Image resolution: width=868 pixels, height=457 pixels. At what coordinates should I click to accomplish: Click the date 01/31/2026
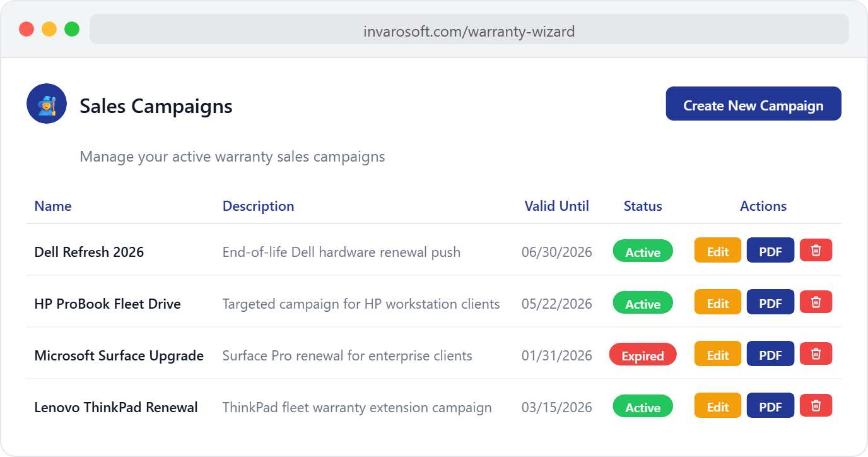click(x=557, y=355)
